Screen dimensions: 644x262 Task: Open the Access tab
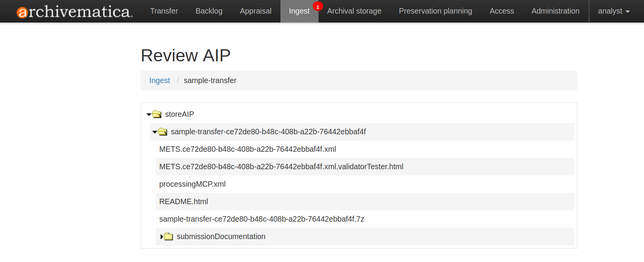coord(501,11)
